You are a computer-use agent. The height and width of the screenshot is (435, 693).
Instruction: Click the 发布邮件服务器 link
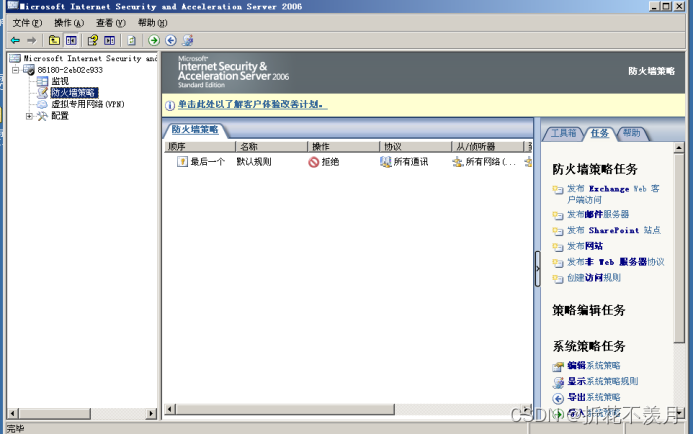click(598, 214)
